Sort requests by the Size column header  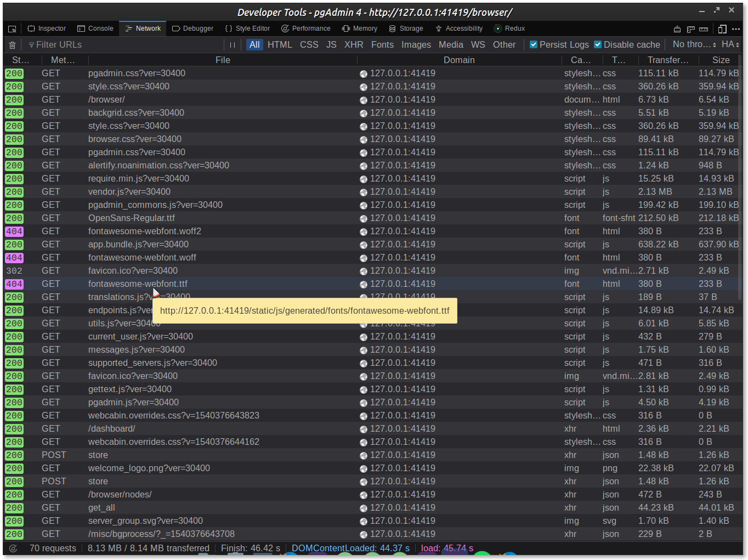coord(721,60)
